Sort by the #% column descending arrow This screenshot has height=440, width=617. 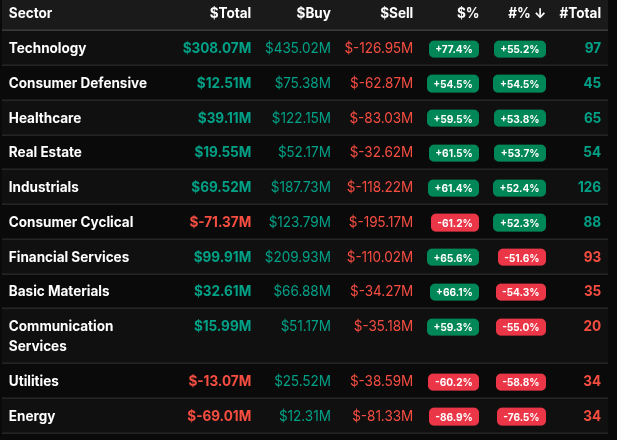click(537, 13)
